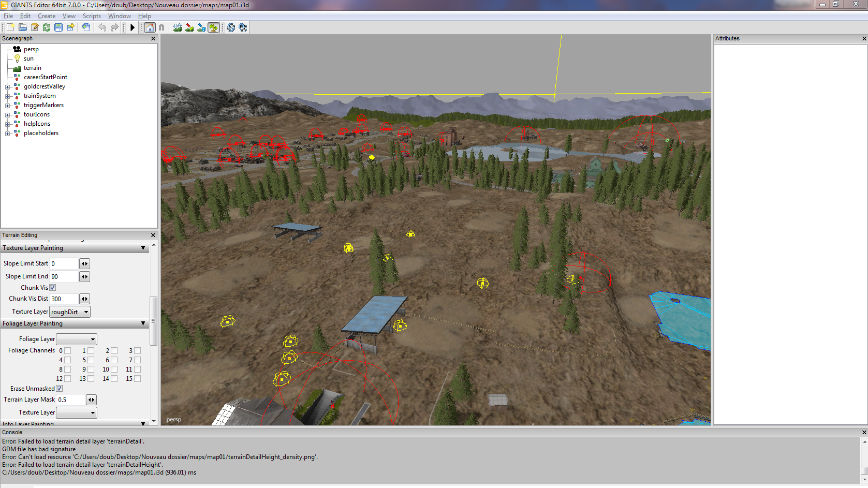Open the roughDirt Texture Layer dropdown
This screenshot has width=868, height=488.
click(x=70, y=312)
